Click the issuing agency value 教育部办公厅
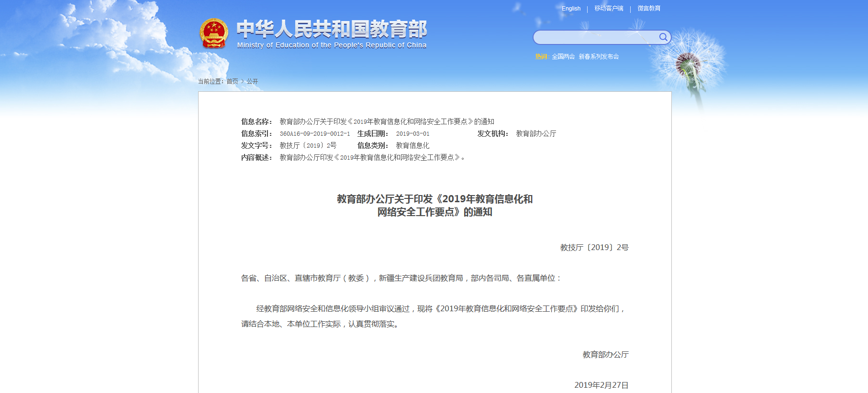868x393 pixels. [x=536, y=134]
